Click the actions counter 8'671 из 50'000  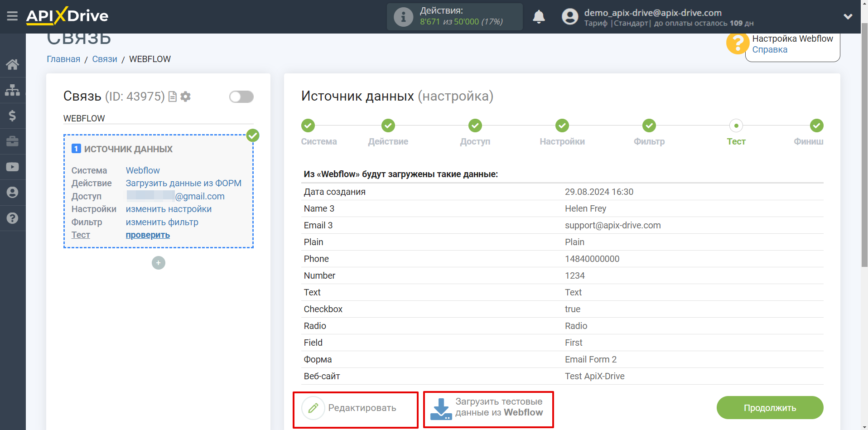point(461,22)
